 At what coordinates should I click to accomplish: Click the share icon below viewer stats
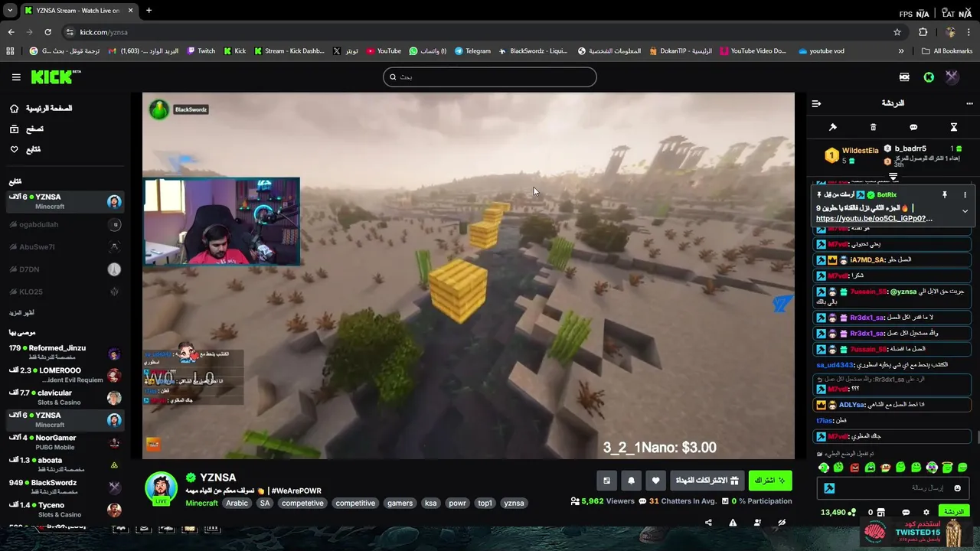point(708,523)
